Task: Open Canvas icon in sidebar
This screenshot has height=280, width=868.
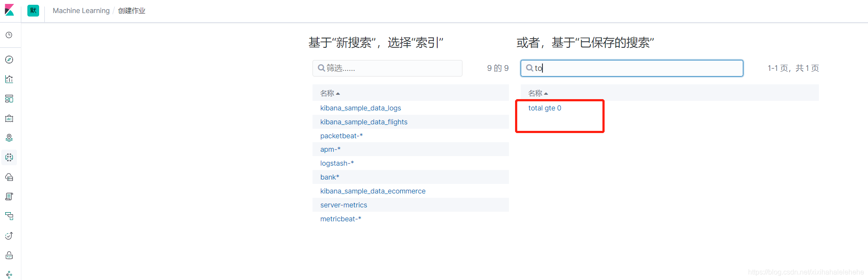Action: 9,118
